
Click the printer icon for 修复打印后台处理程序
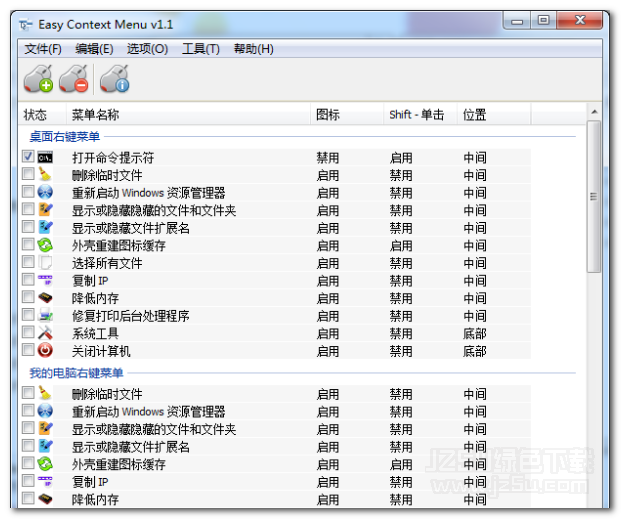click(45, 315)
